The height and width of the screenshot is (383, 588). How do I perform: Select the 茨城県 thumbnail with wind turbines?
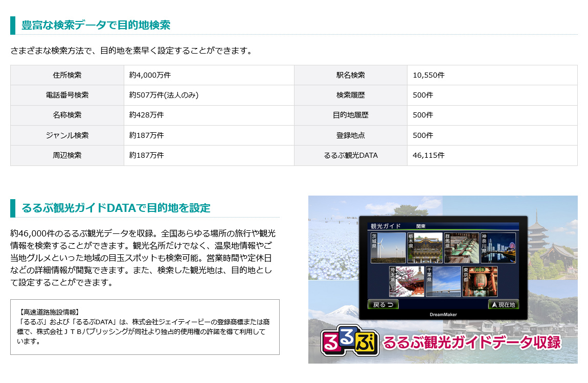pos(388,248)
